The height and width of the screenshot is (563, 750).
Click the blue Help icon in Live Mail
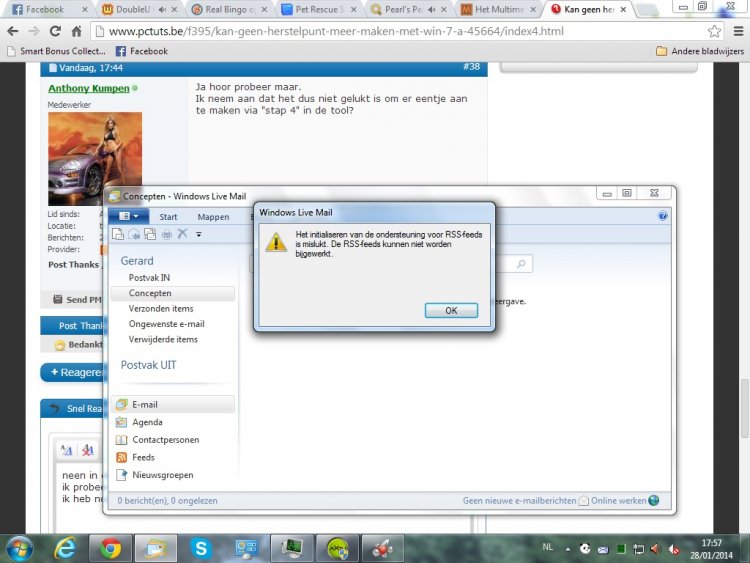click(663, 216)
